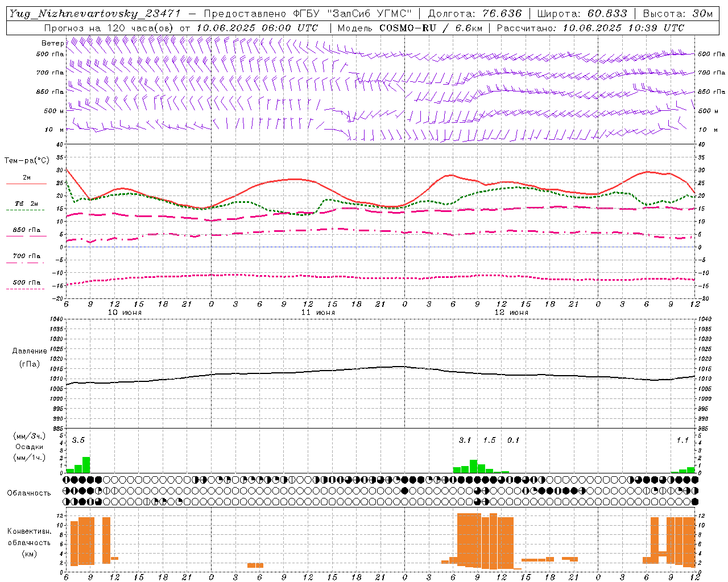Click the dashed line sample under Td 2м legend
The image size is (728, 582).
pos(25,210)
